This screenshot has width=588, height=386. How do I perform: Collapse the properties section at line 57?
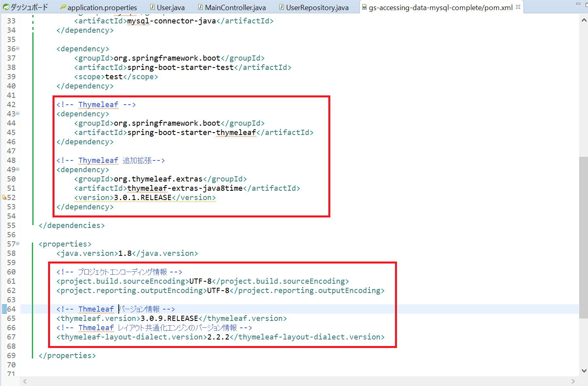click(18, 244)
